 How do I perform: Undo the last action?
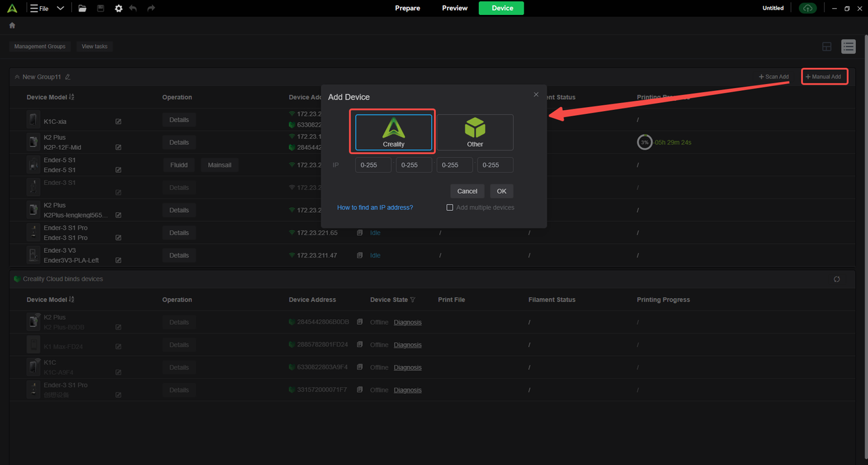point(133,8)
